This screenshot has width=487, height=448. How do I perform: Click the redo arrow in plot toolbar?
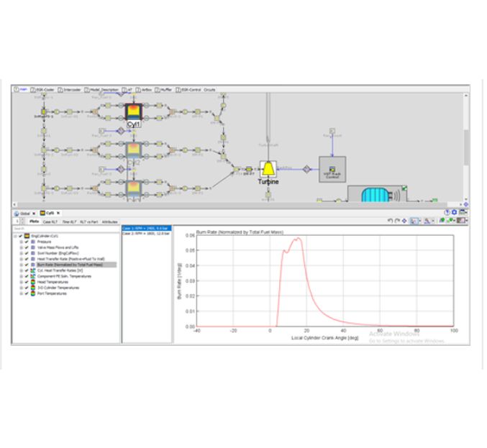(397, 221)
